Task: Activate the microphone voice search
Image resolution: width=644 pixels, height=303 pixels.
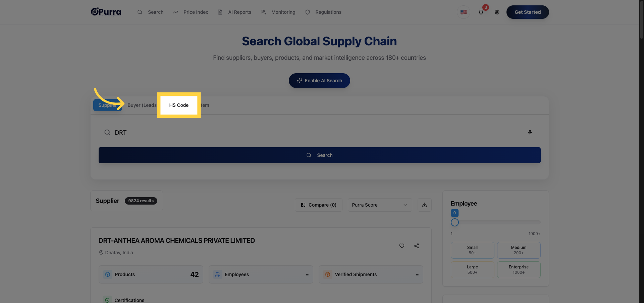Action: click(530, 132)
